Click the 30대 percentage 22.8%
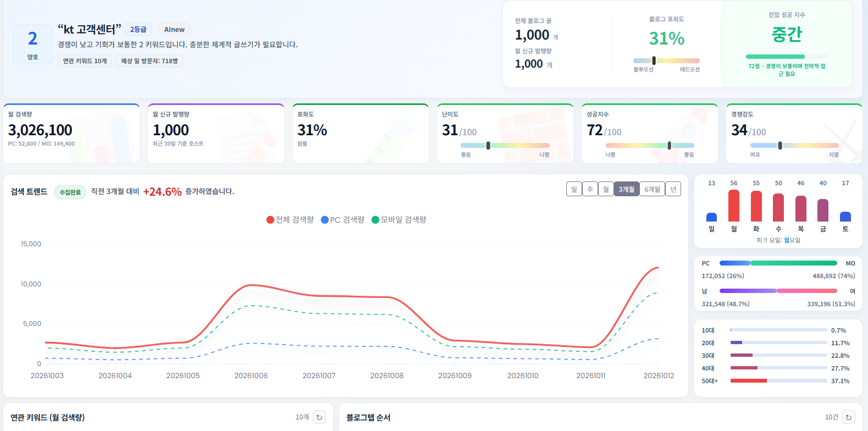The height and width of the screenshot is (431, 868). [x=841, y=356]
